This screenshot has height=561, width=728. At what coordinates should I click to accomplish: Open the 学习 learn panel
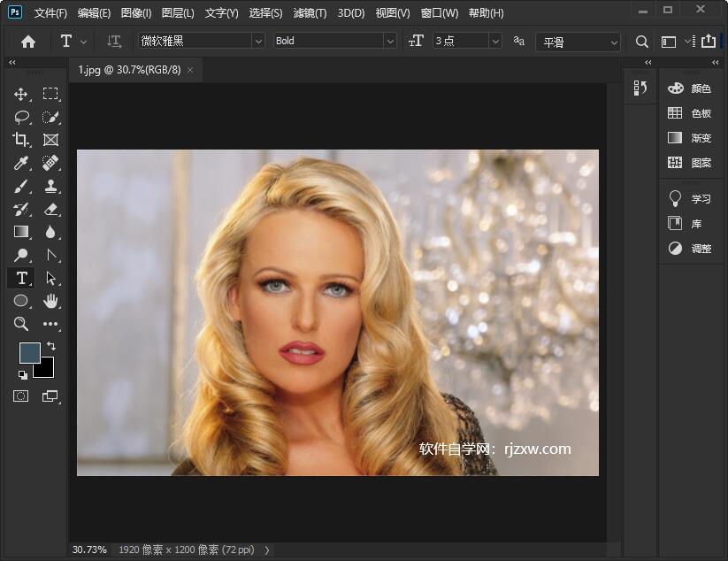689,199
